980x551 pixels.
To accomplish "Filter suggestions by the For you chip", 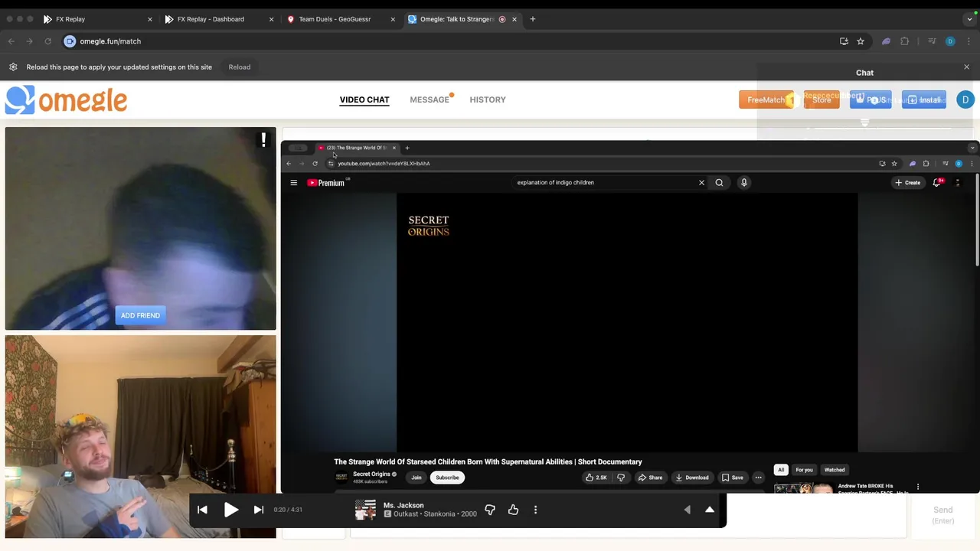I will (804, 470).
